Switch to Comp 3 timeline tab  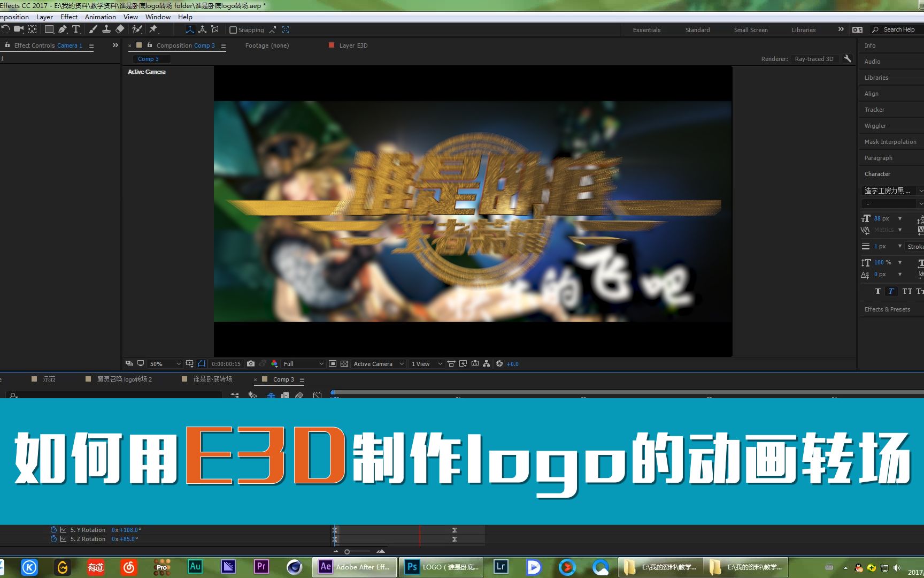pyautogui.click(x=283, y=379)
